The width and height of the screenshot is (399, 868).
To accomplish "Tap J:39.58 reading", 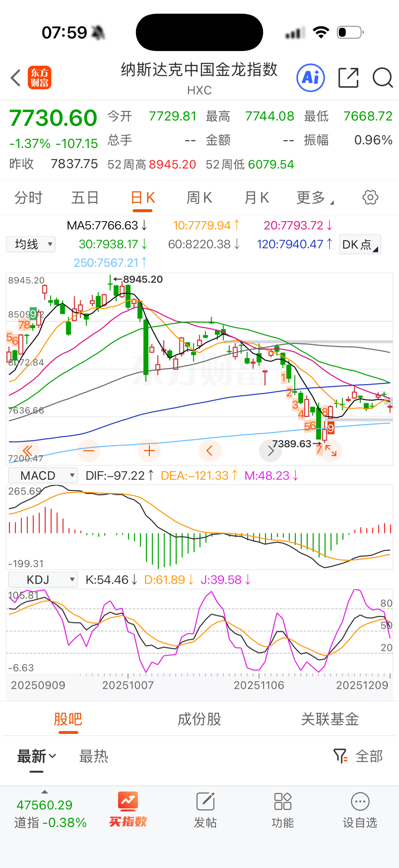I will (226, 580).
